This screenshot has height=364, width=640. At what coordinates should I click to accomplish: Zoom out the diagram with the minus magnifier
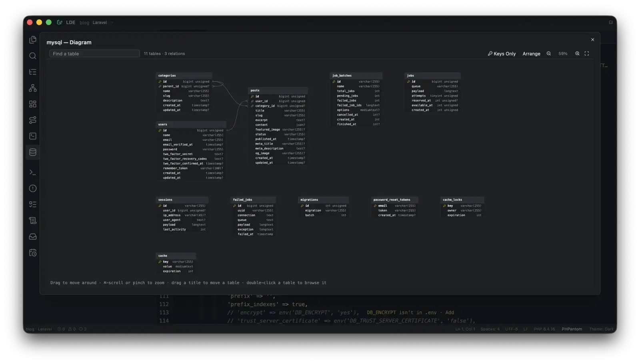coord(549,54)
